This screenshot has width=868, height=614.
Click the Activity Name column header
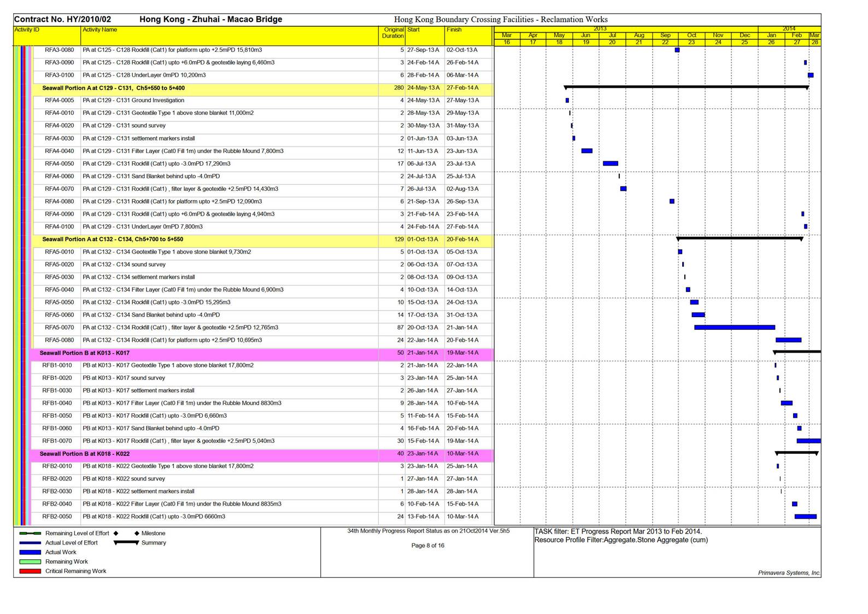(x=230, y=36)
